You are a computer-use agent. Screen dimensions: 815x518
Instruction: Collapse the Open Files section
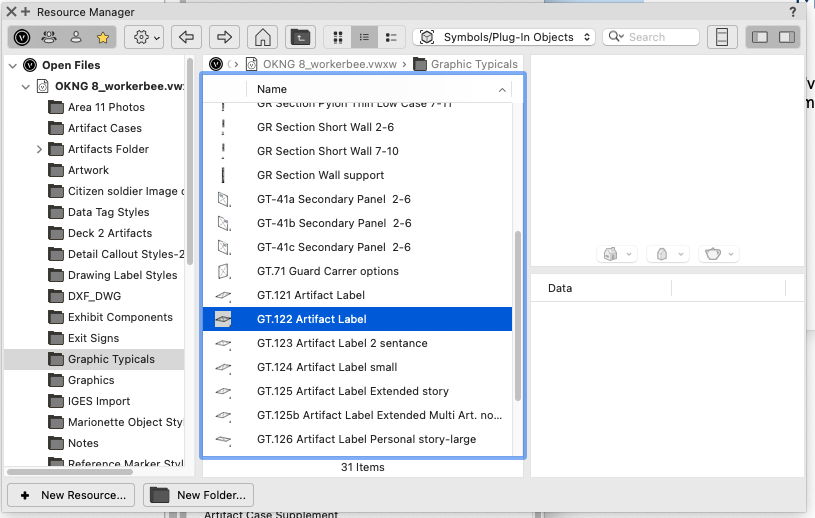13,65
